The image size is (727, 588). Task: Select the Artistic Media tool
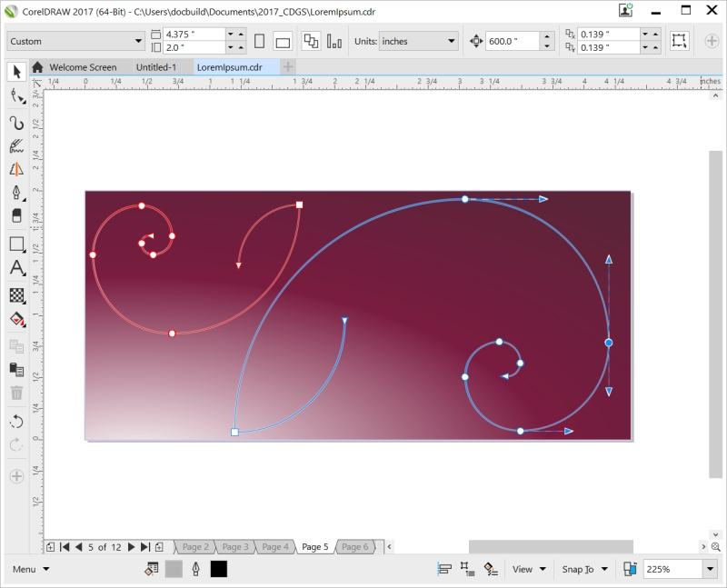tap(16, 146)
